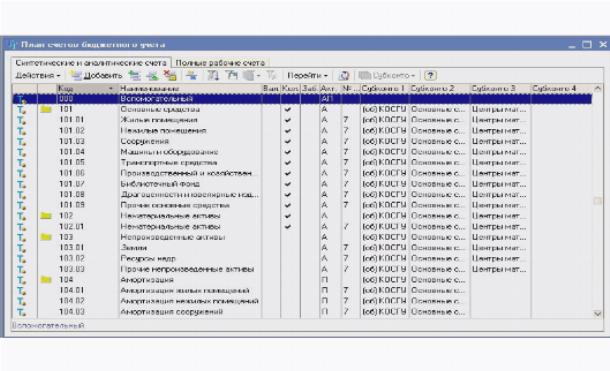Select the code cell 103.03
This screenshot has height=371, width=610.
87,269
